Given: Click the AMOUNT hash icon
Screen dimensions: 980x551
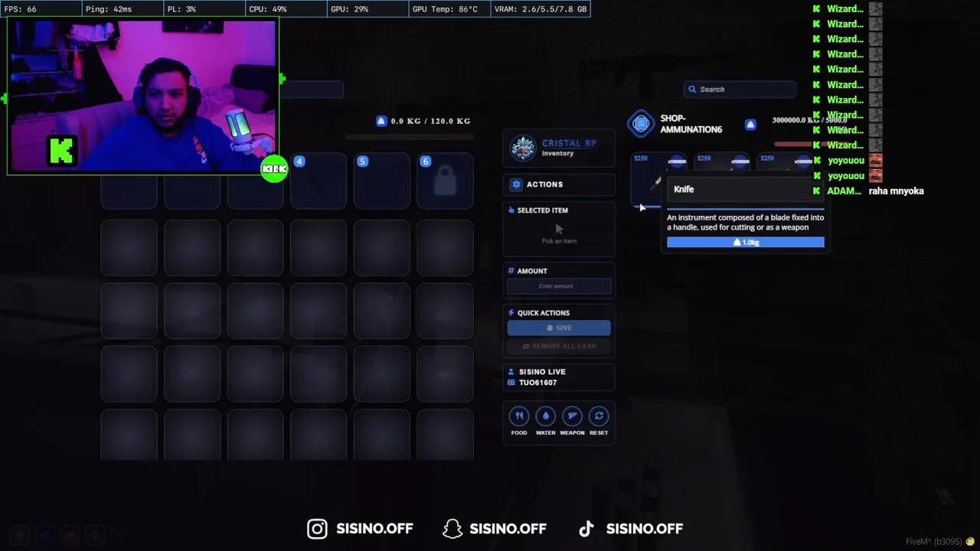Looking at the screenshot, I should coord(511,271).
